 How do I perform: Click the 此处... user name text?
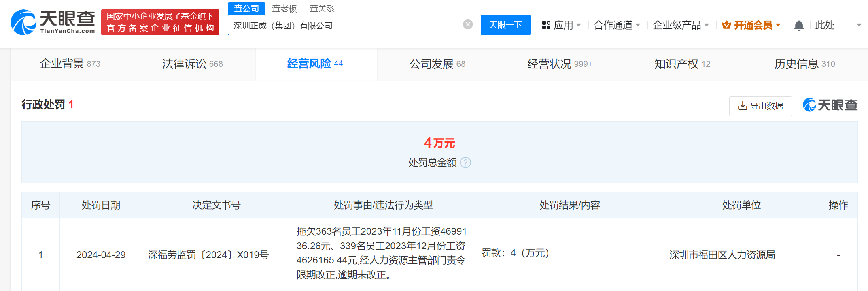click(830, 25)
